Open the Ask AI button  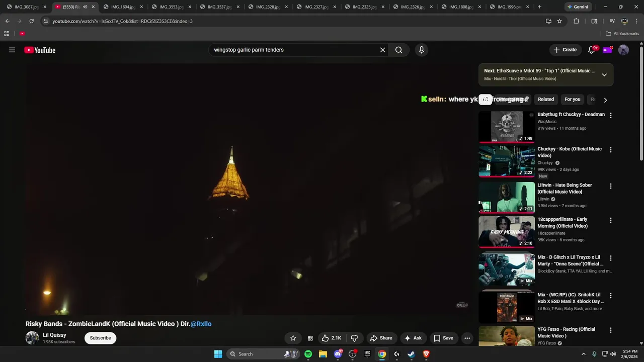(413, 338)
